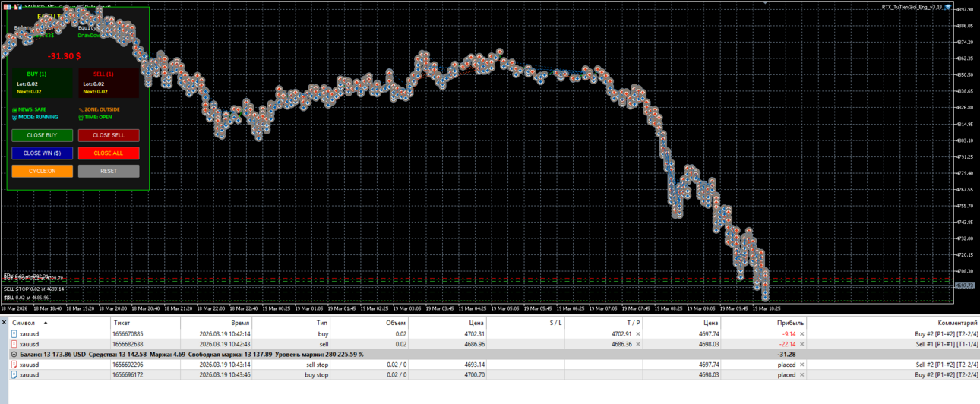This screenshot has width=980, height=404.
Task: Sort by Время column header
Action: coord(240,323)
